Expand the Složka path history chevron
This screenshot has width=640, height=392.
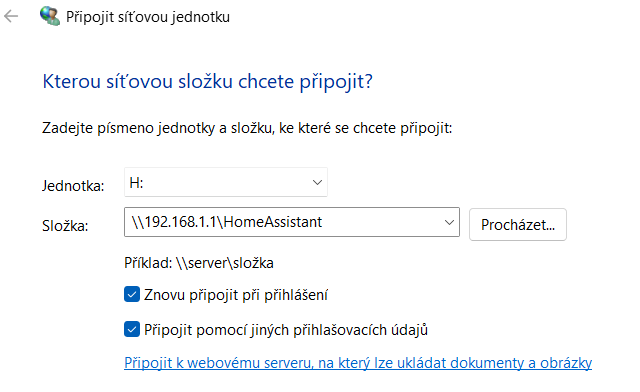point(449,222)
